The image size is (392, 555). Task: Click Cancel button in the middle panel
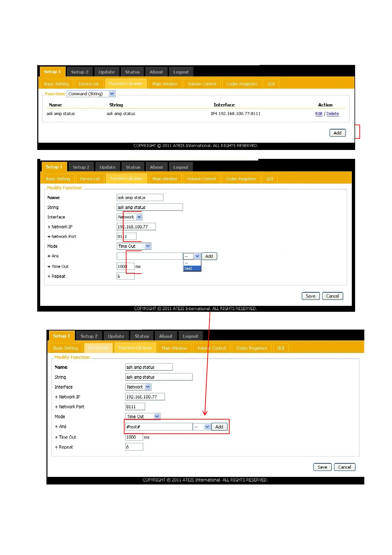(332, 296)
